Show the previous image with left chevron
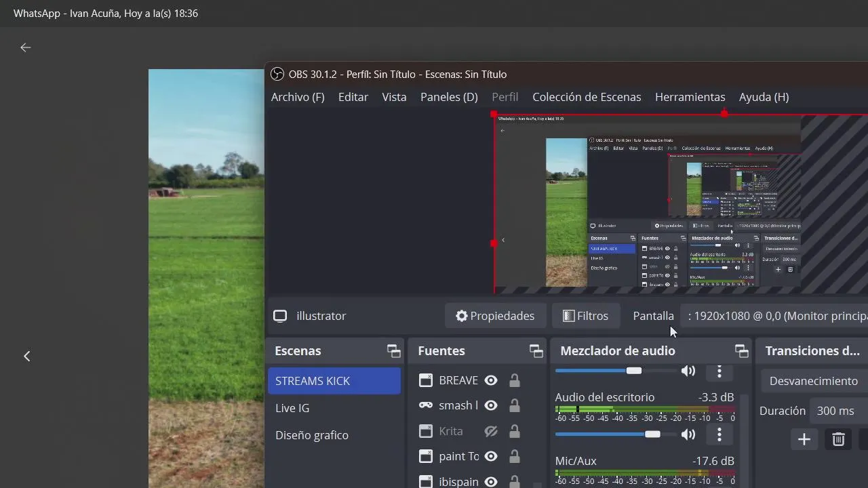868x488 pixels. coord(27,356)
